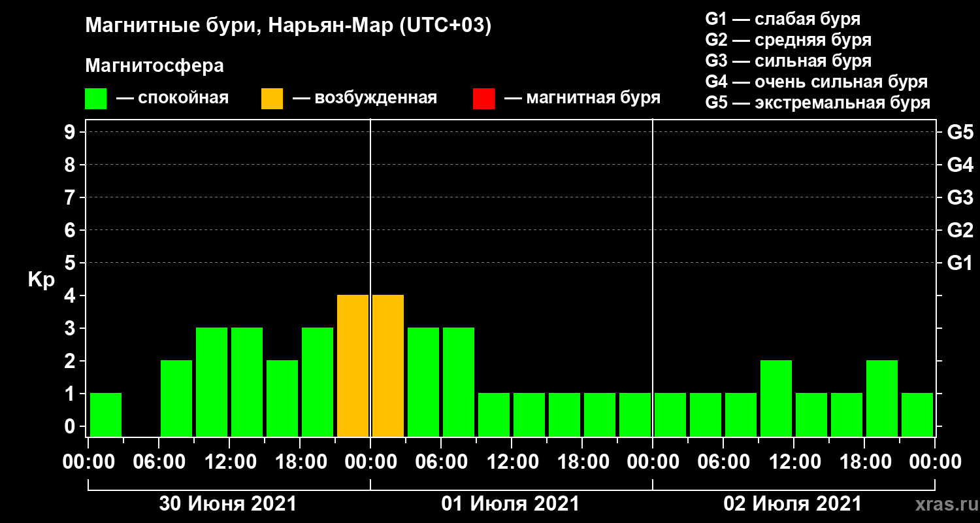
Task: Select the orange Kp 4 bar on 30 Июня 2021
Action: [x=353, y=365]
